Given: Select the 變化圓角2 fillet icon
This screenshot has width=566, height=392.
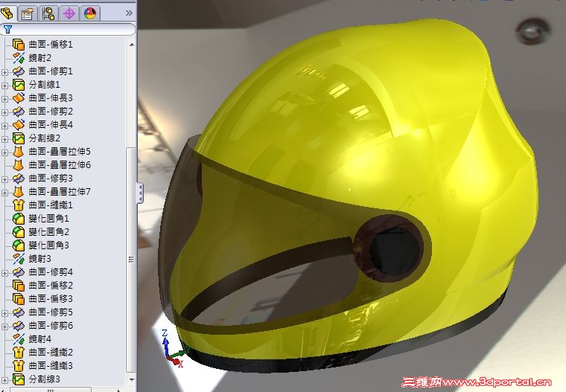Looking at the screenshot, I should click(x=19, y=232).
